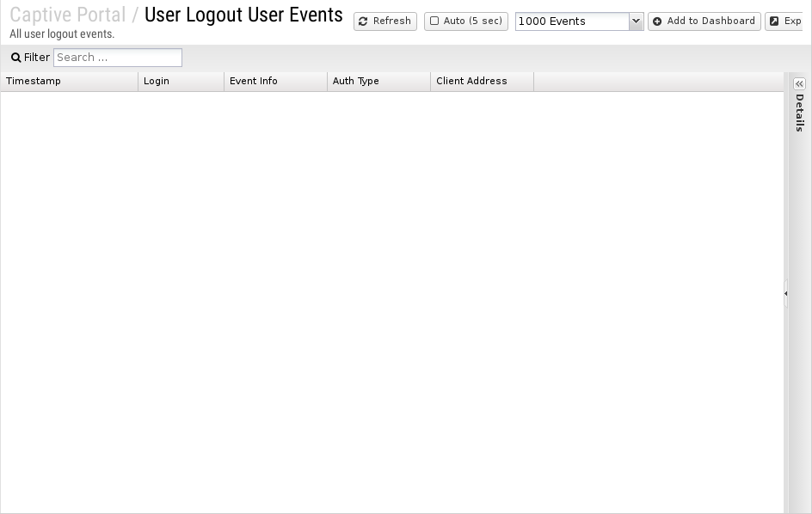The image size is (812, 514).
Task: Click the Auto (5 sec) label text
Action: tap(473, 21)
